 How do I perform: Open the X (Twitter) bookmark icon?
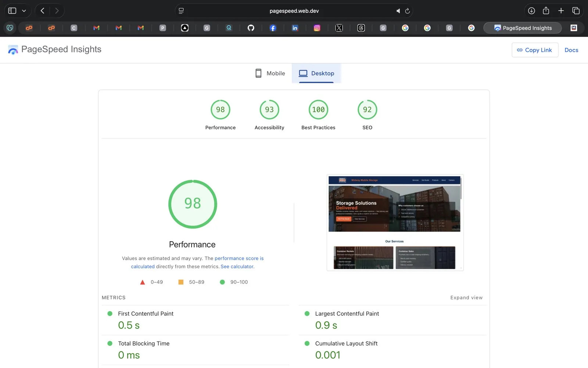339,28
